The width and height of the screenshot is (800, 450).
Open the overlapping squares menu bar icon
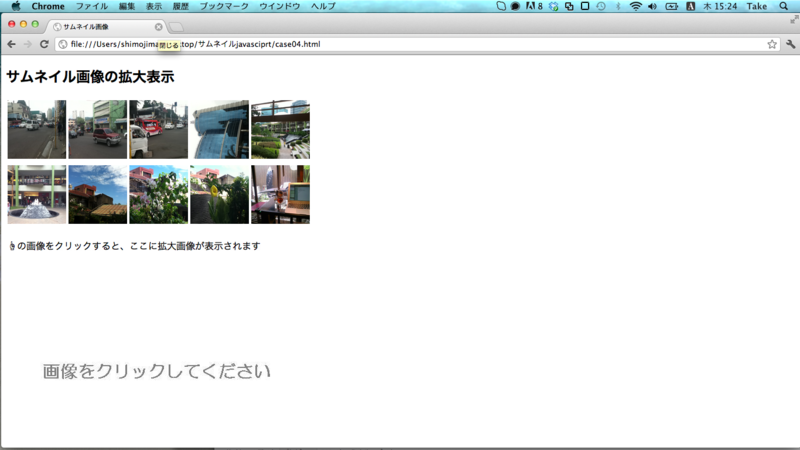[x=569, y=6]
